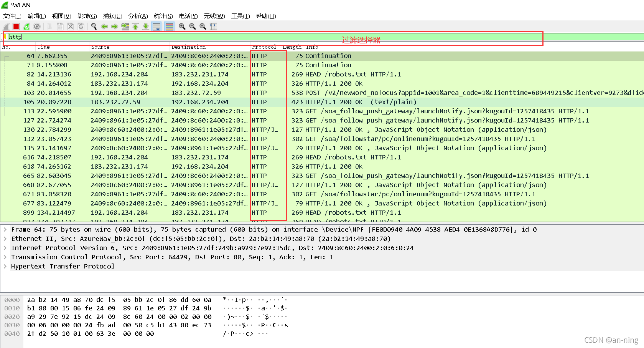Click the go to specified packet icon

[x=125, y=27]
